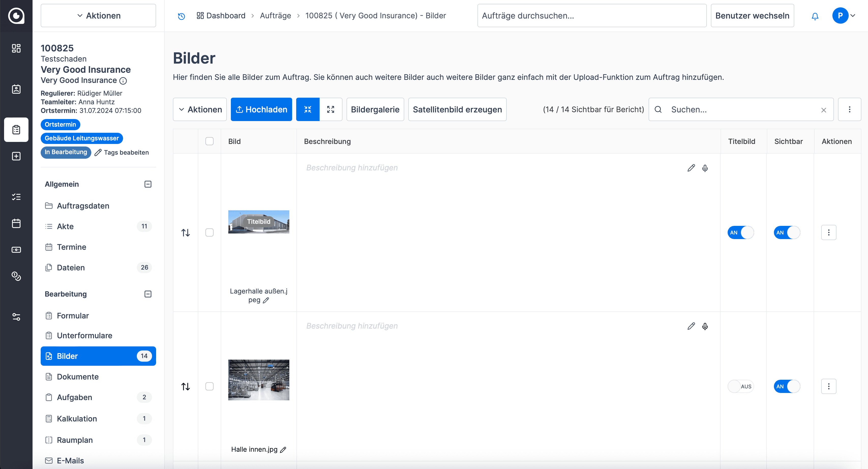Screen dimensions: 868x469
Task: Click the info icon next to Very Good Insurance
Action: pos(123,81)
